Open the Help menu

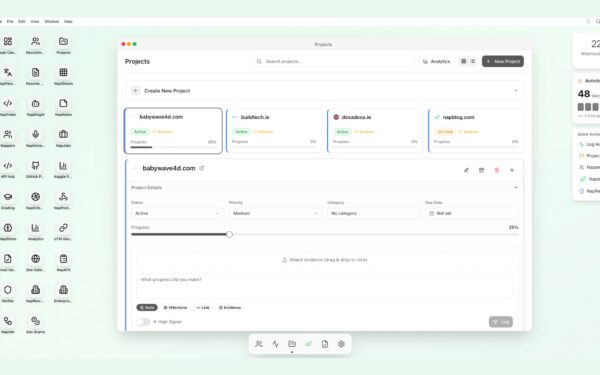click(68, 21)
